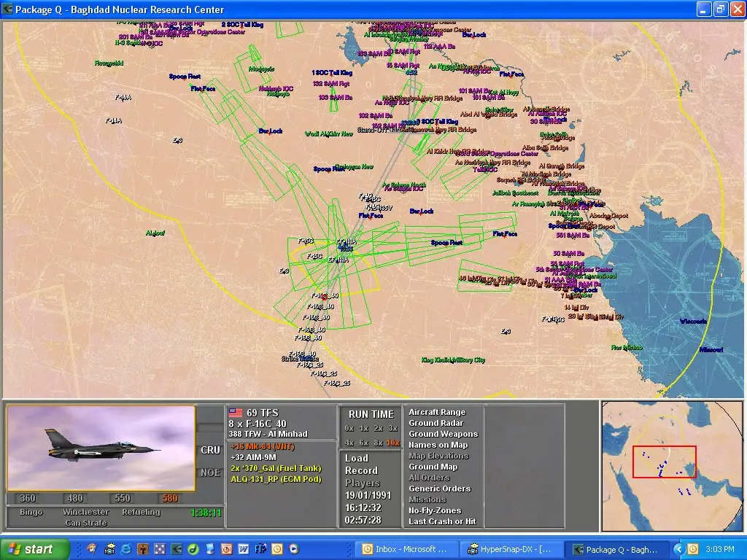Toggle the Aircraft Range display option
This screenshot has width=747, height=560.
[x=436, y=412]
